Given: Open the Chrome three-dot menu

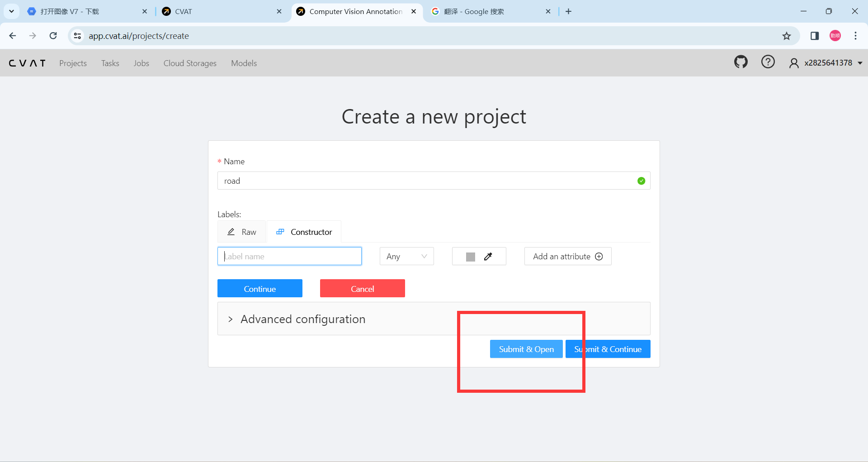Looking at the screenshot, I should 855,36.
